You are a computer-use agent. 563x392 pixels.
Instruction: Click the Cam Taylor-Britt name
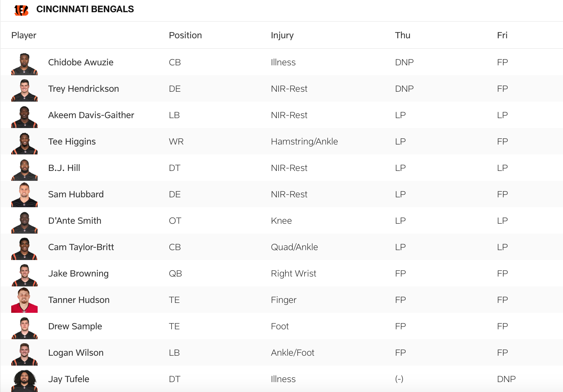(81, 247)
